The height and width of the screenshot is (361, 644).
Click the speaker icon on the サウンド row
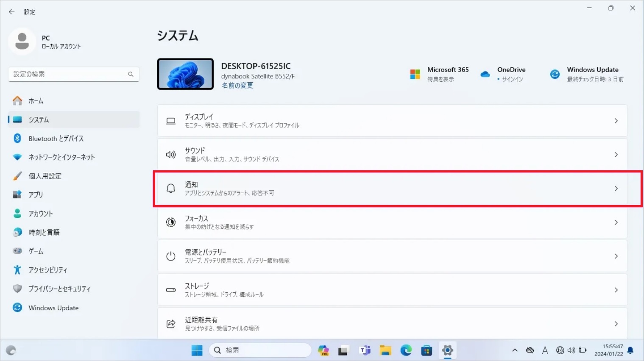[x=171, y=154]
